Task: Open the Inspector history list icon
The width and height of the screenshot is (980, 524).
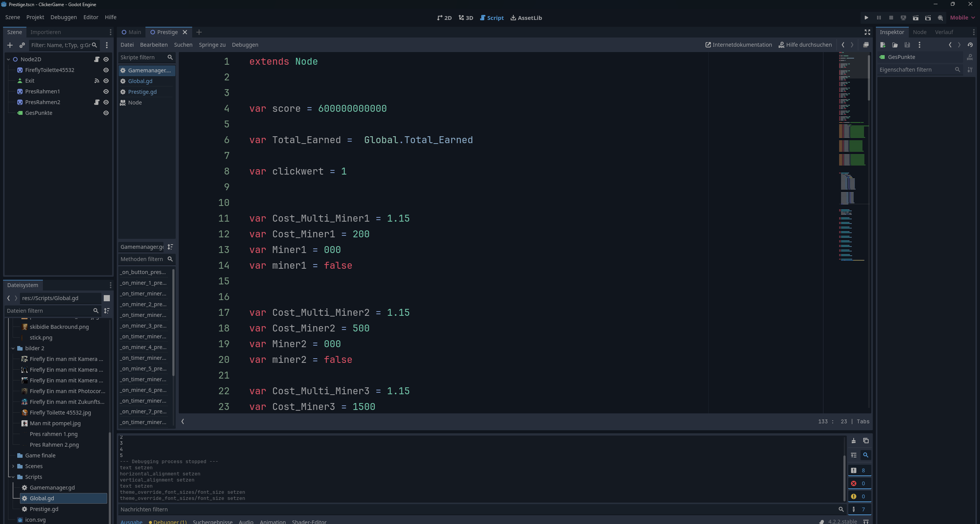Action: [970, 45]
